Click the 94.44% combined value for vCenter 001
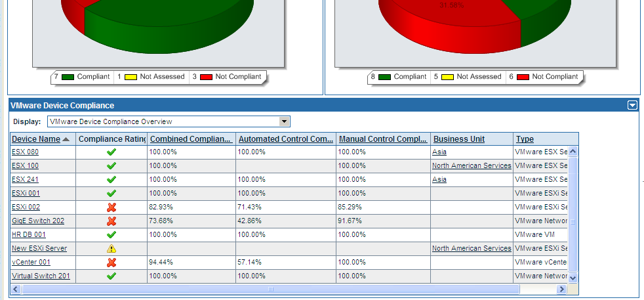The image size is (644, 300). (161, 262)
